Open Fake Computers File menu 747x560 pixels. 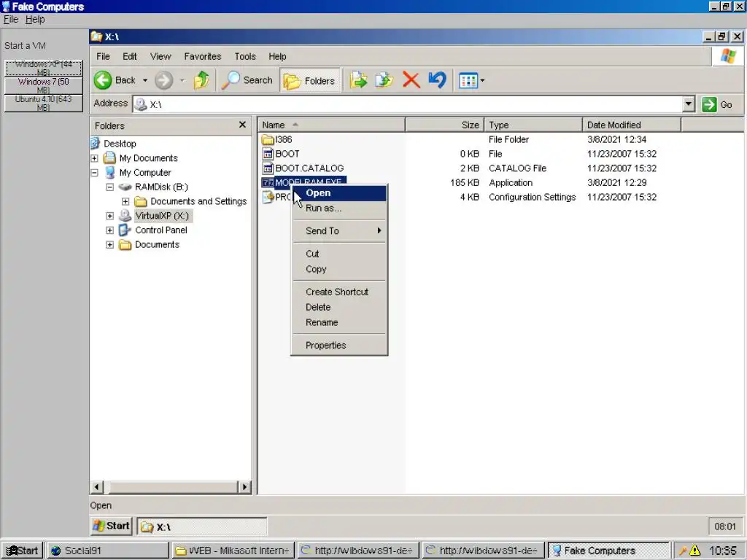click(10, 20)
